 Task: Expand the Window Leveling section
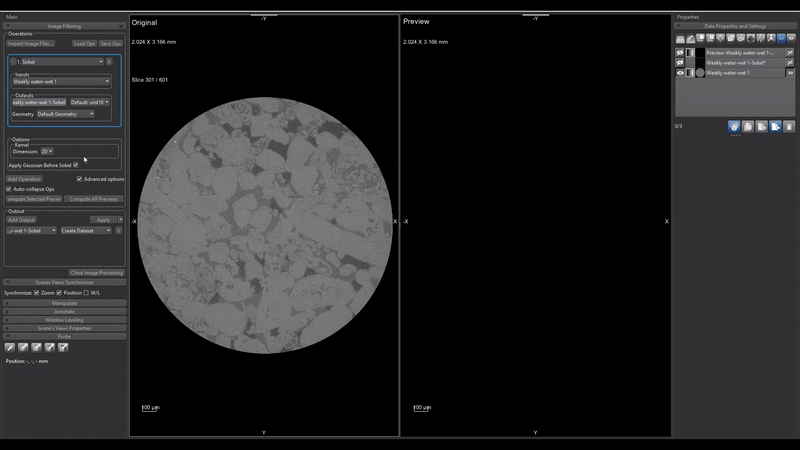coord(64,320)
